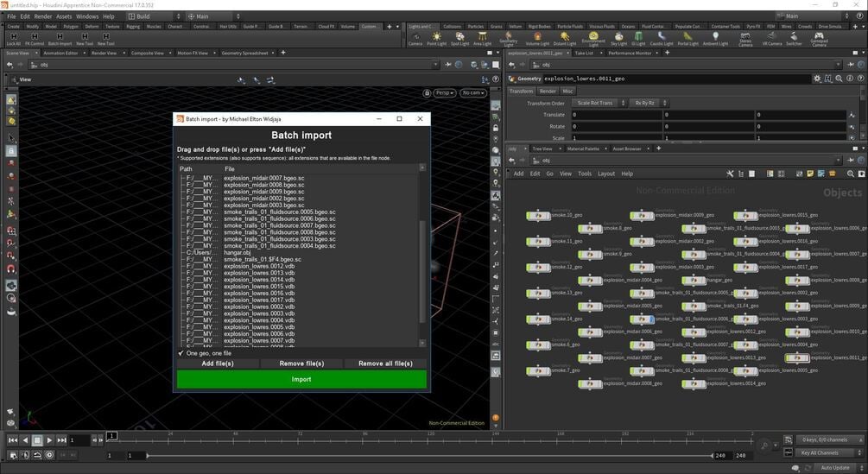Open the Windows menu
Viewport: 868px width, 474px height.
point(87,16)
